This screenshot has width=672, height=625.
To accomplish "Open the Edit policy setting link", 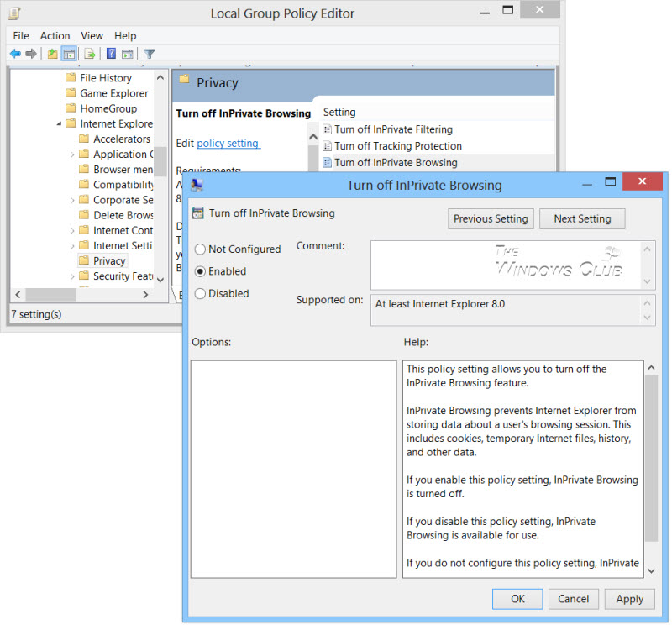I will pos(228,143).
